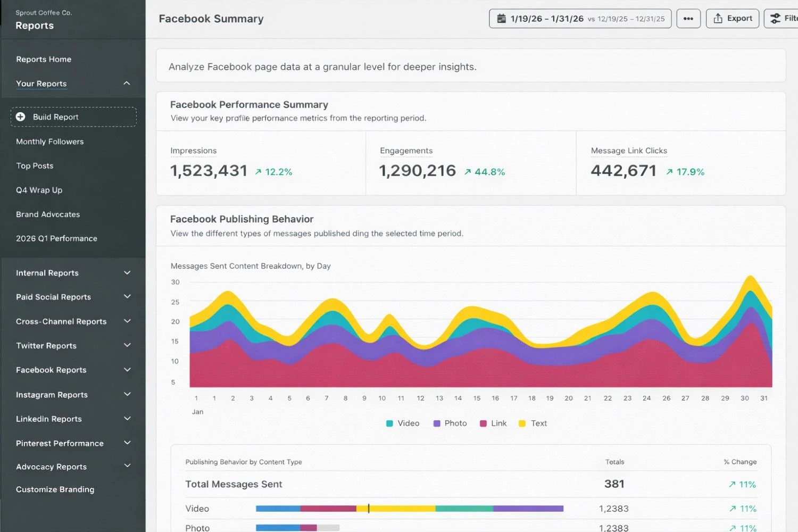Image resolution: width=798 pixels, height=532 pixels.
Task: Open the Monthly Followers report
Action: point(49,142)
